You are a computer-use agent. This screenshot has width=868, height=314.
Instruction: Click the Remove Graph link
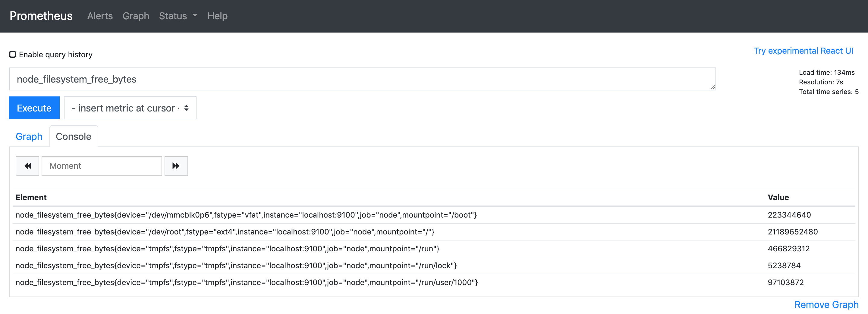pyautogui.click(x=826, y=305)
